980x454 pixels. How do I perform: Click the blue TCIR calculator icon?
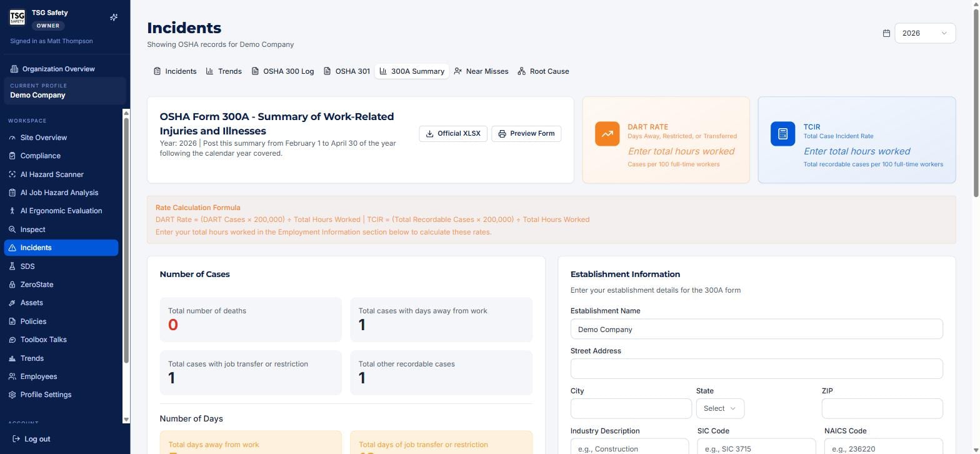click(x=782, y=134)
